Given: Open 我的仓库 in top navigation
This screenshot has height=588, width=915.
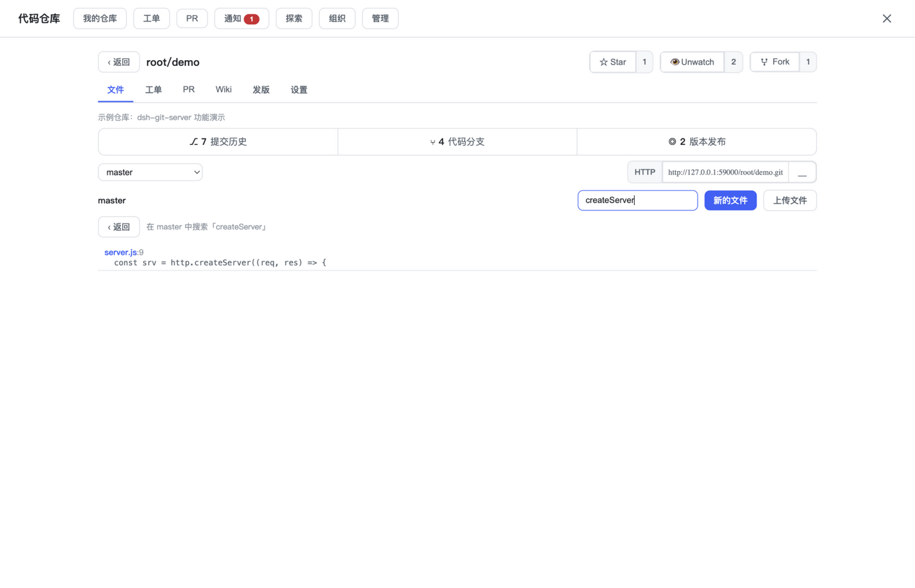Looking at the screenshot, I should tap(100, 18).
